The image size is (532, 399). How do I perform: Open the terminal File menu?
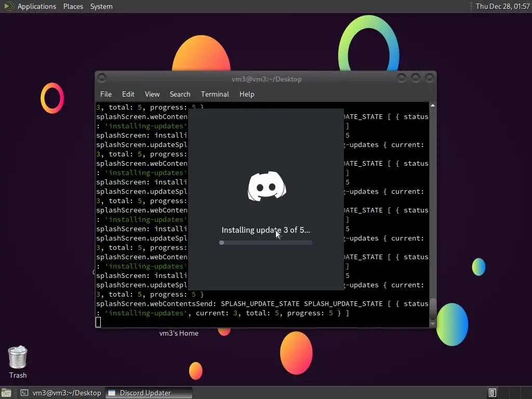click(105, 95)
